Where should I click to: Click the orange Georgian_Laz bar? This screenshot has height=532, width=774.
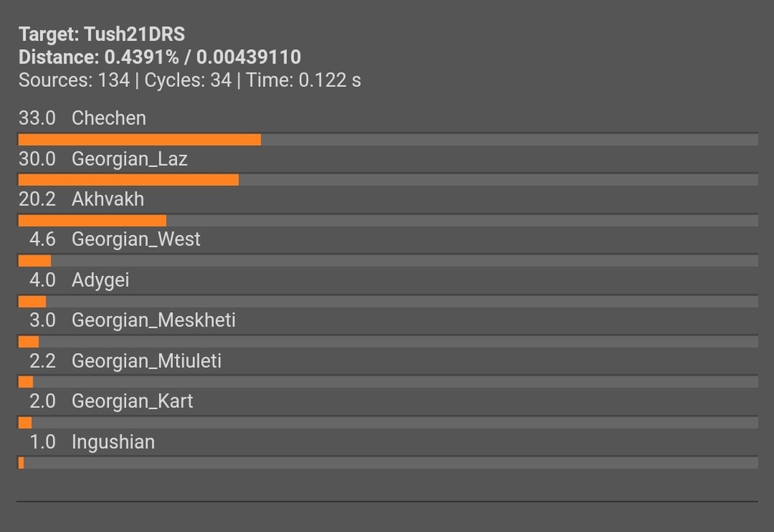click(x=128, y=180)
